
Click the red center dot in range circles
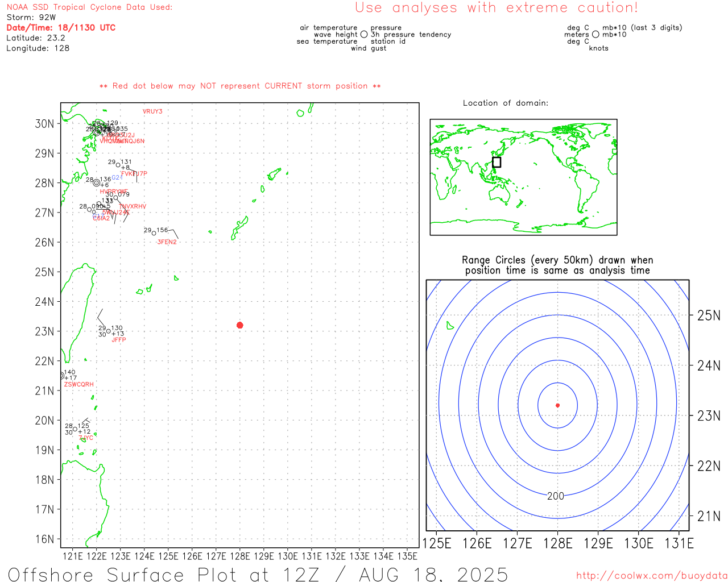pyautogui.click(x=557, y=405)
